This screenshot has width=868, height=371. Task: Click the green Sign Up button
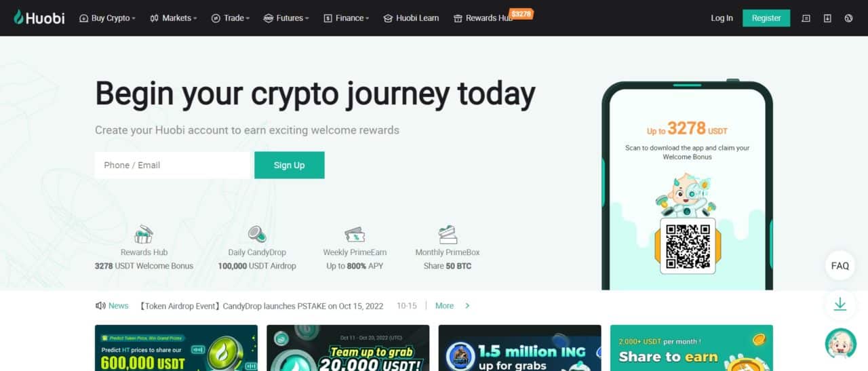point(290,165)
